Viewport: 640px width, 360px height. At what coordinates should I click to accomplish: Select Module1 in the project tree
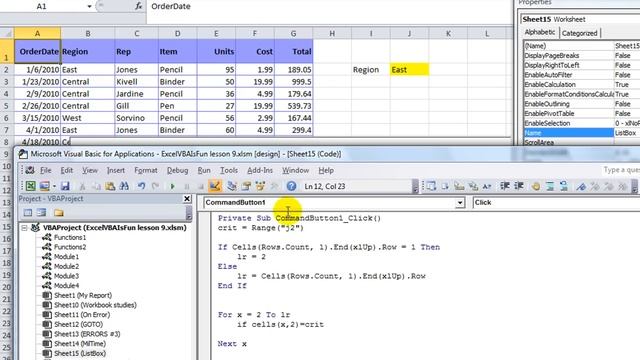tap(67, 257)
